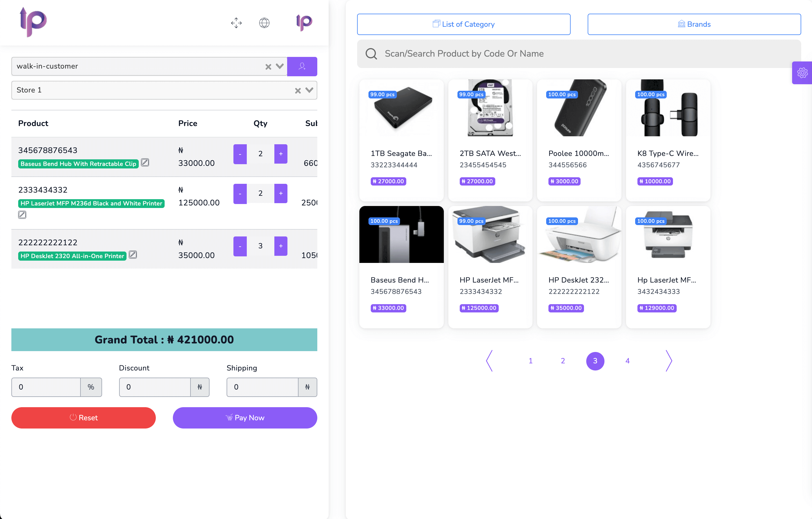
Task: Click the red Reset button
Action: (83, 418)
